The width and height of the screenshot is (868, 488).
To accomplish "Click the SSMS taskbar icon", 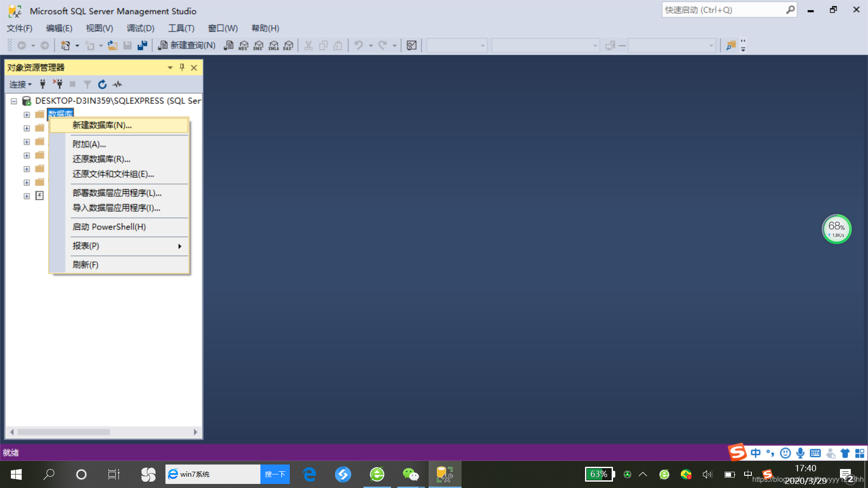I will click(x=445, y=474).
